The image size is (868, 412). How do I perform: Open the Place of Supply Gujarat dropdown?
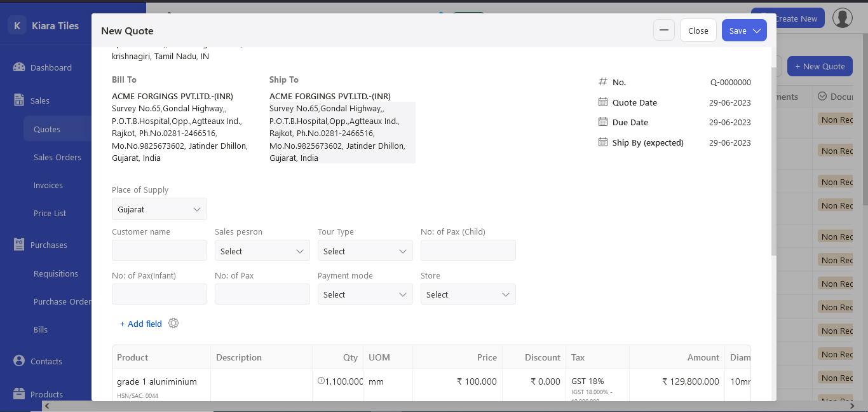[159, 209]
